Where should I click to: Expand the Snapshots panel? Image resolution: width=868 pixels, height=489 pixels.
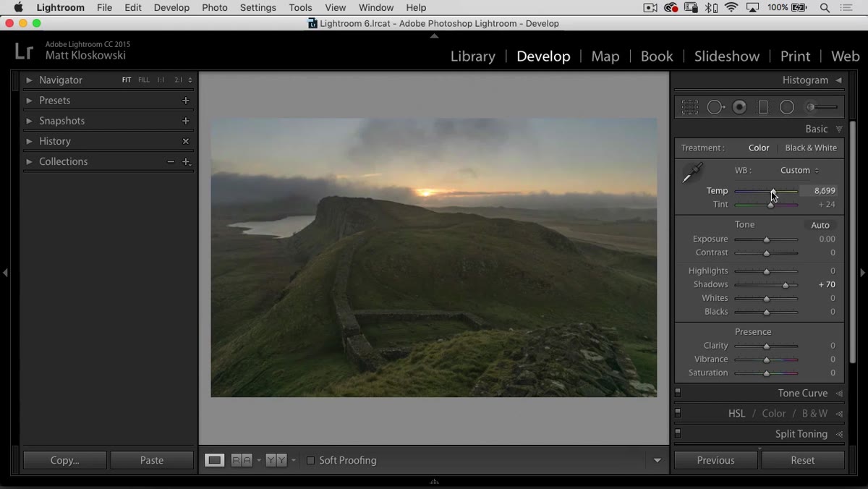29,121
